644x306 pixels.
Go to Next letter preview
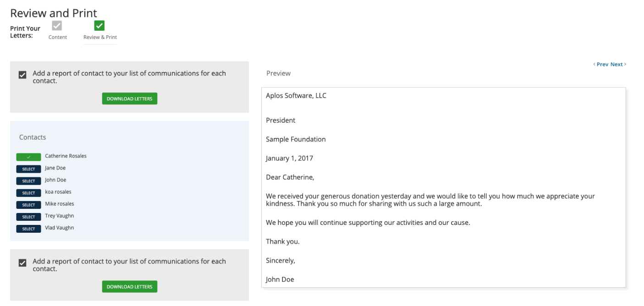(x=618, y=64)
